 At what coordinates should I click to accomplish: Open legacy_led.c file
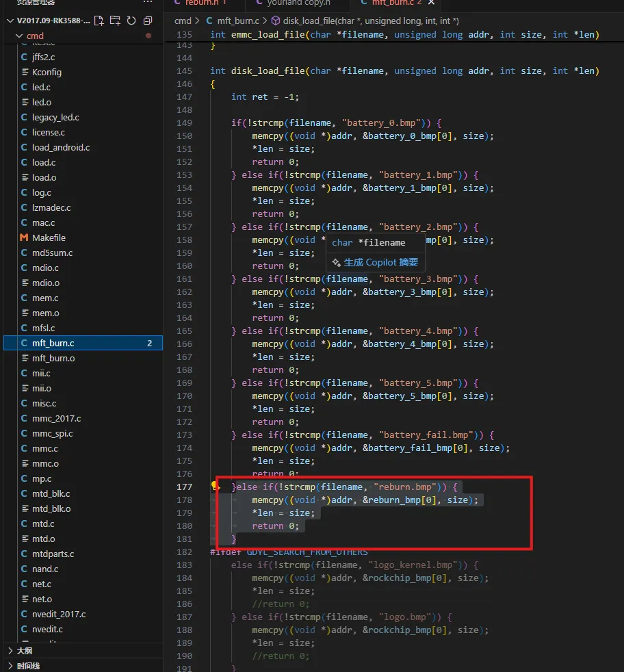83,117
